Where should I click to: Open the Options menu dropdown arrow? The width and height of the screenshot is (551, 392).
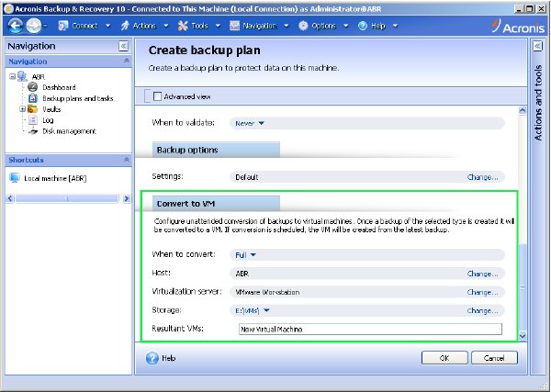pyautogui.click(x=346, y=26)
